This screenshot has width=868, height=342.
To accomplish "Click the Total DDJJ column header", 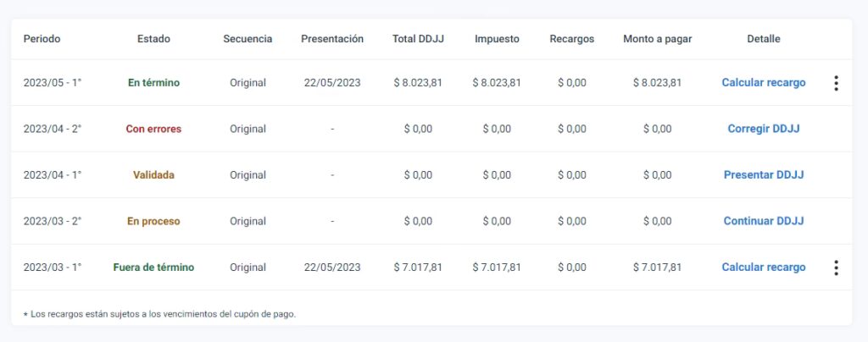I will coord(416,39).
